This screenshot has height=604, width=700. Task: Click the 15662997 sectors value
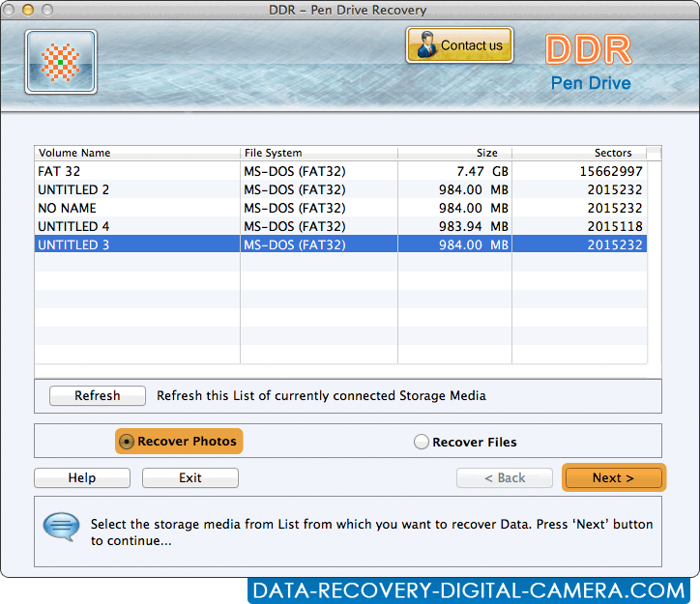point(611,171)
